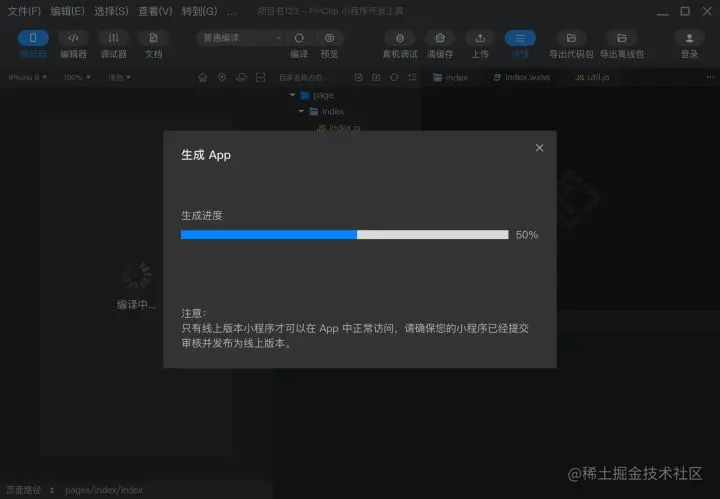Image resolution: width=720 pixels, height=499 pixels.
Task: Collapse the page folder arrow
Action: click(x=292, y=95)
